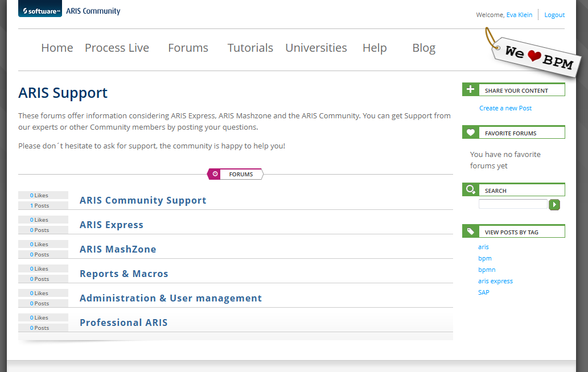
Task: Log out using the Logout link
Action: 554,15
